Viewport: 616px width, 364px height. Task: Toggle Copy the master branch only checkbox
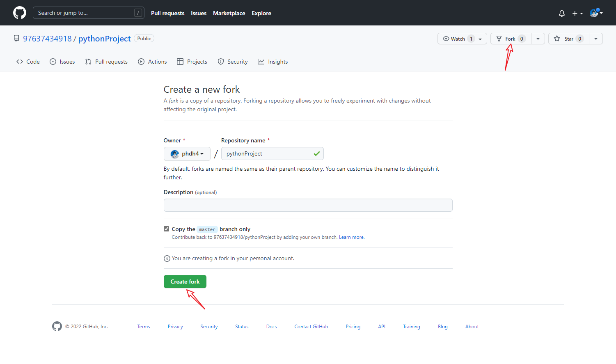pos(167,229)
